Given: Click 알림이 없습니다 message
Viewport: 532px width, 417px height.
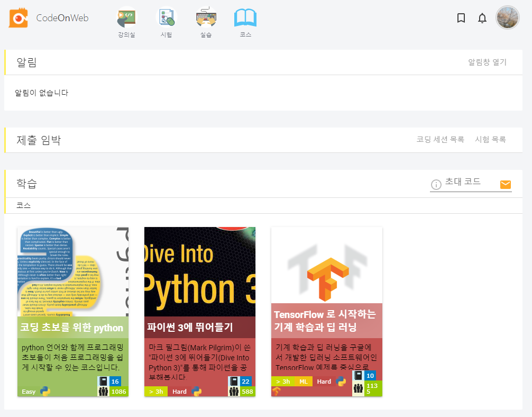Looking at the screenshot, I should click(x=41, y=93).
